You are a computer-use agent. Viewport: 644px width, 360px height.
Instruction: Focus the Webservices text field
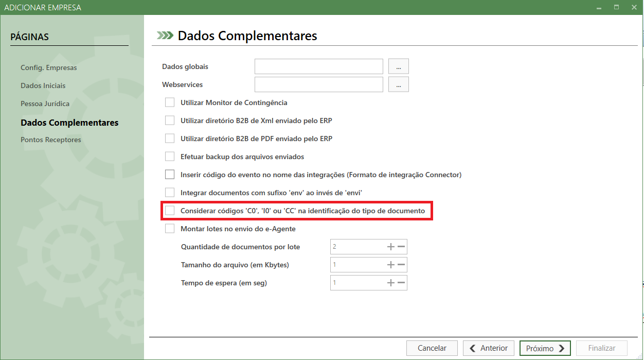coord(319,84)
